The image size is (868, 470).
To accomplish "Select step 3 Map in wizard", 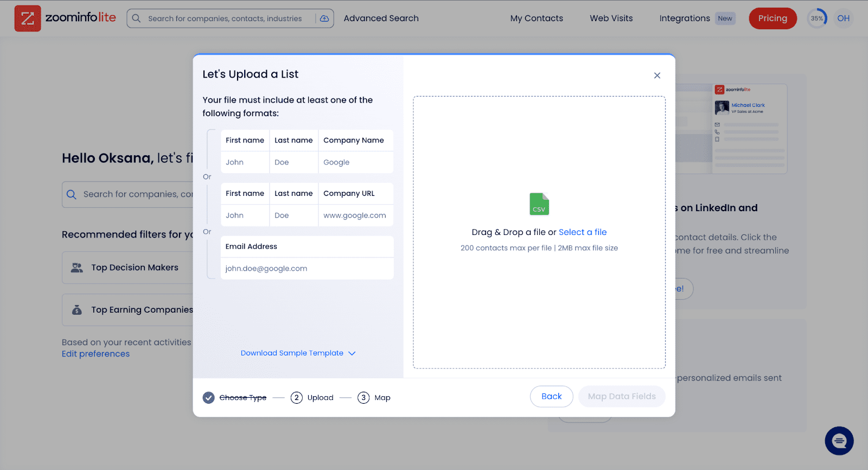I will 374,398.
